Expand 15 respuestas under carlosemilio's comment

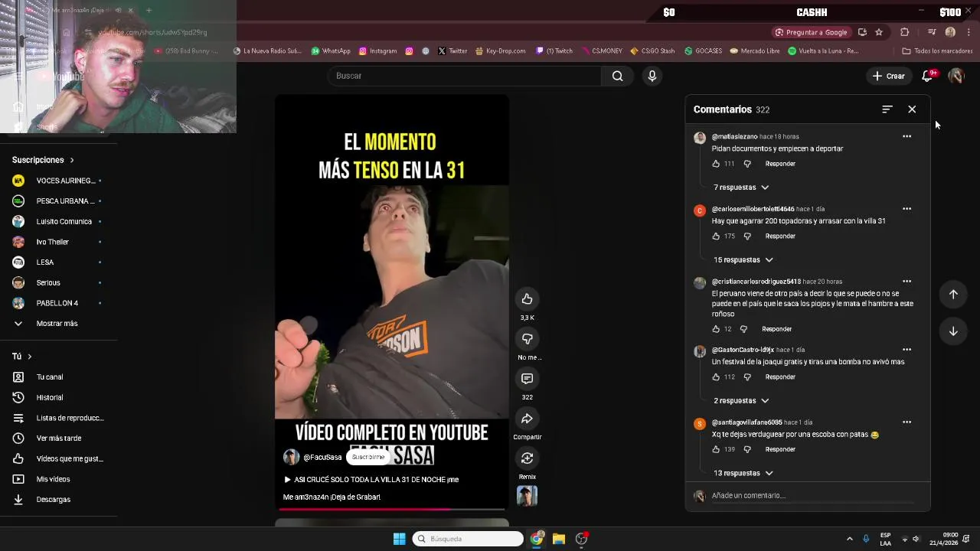tap(743, 259)
